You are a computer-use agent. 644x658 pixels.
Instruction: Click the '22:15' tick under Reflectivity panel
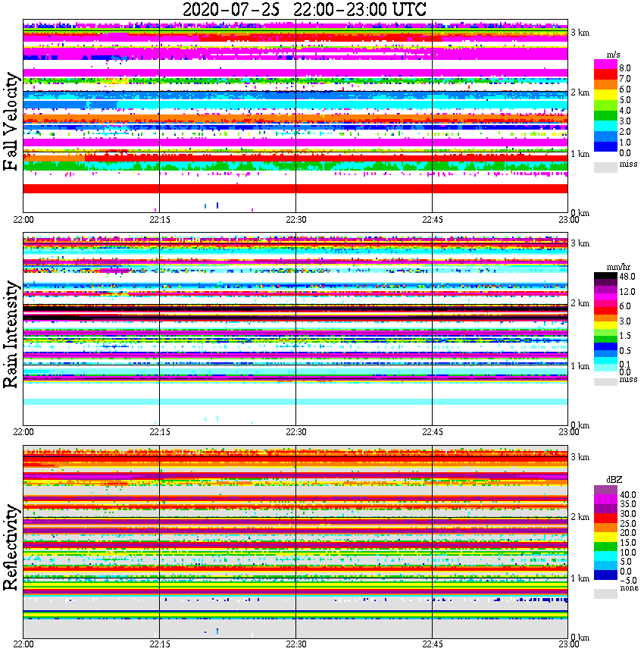click(x=160, y=644)
